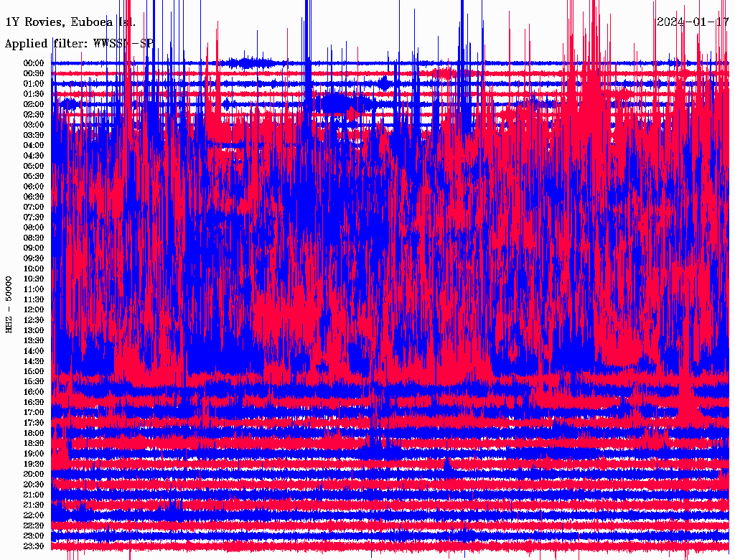Viewport: 735px width, 560px height.
Task: Click the station title '1Y Rovies, Euboea Isl.'
Action: 70,22
